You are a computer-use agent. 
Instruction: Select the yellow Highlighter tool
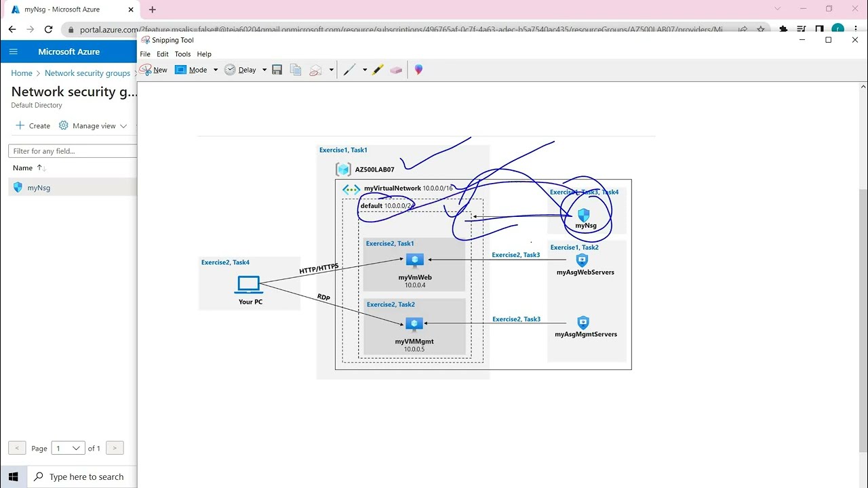pyautogui.click(x=378, y=70)
